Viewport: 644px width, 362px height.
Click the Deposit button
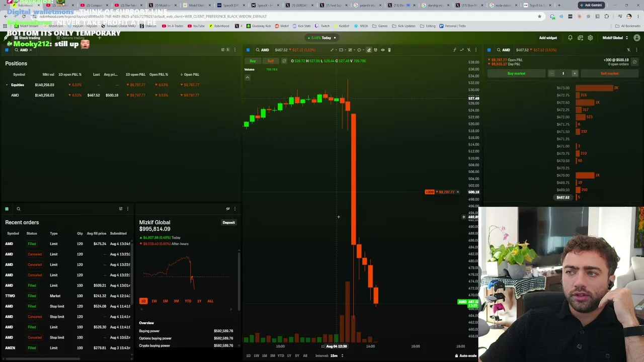pos(228,222)
